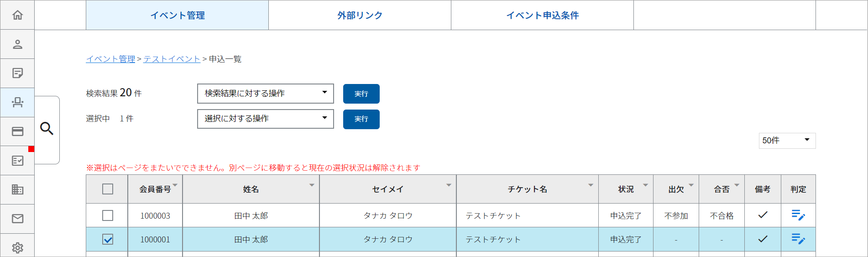Open the 選択に対する操作 dropdown
The image size is (868, 257).
tap(265, 119)
